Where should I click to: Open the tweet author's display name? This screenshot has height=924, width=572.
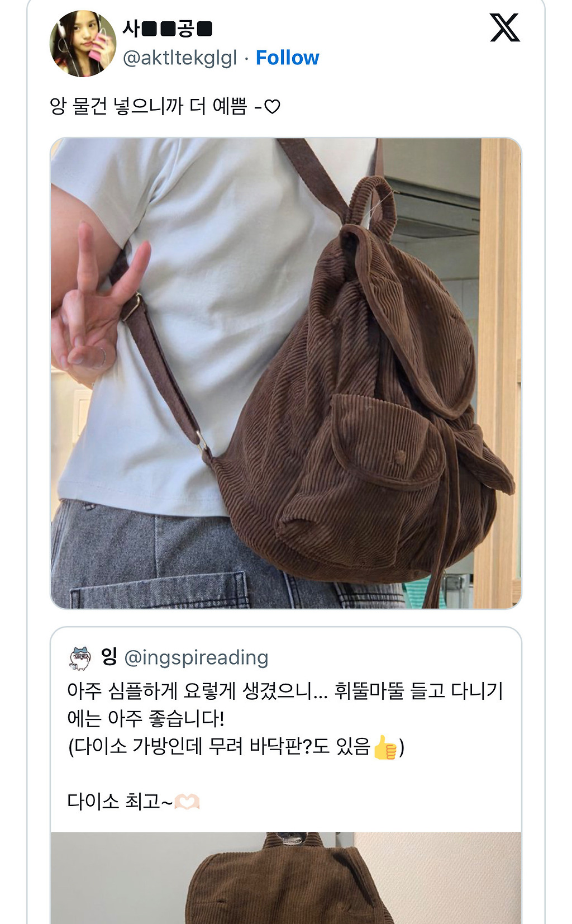coord(168,29)
